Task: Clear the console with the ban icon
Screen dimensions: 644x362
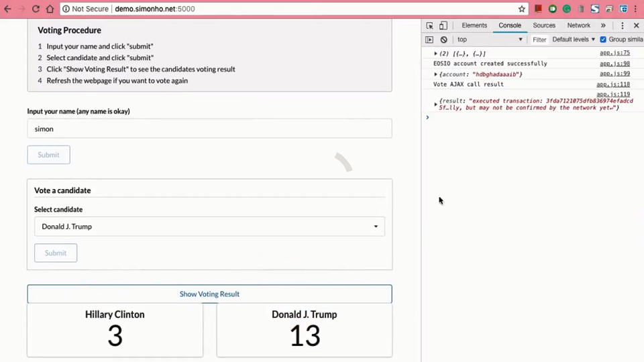Action: 443,40
